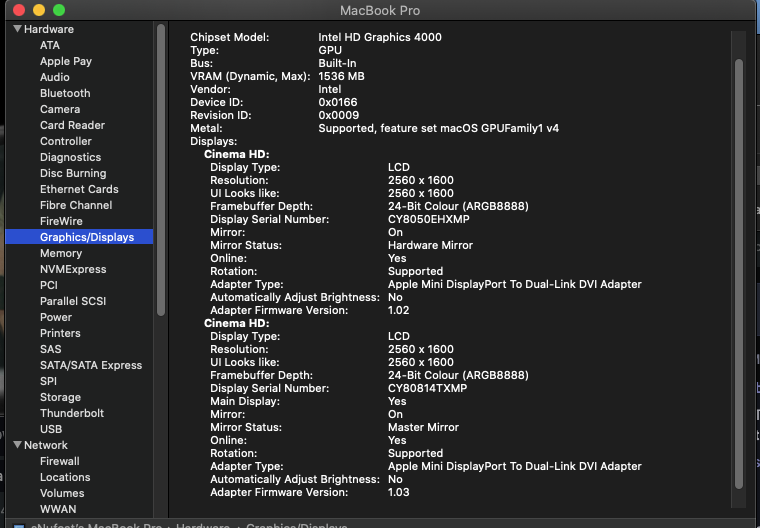760x528 pixels.
Task: Click the Main Display label
Action: [x=245, y=401]
